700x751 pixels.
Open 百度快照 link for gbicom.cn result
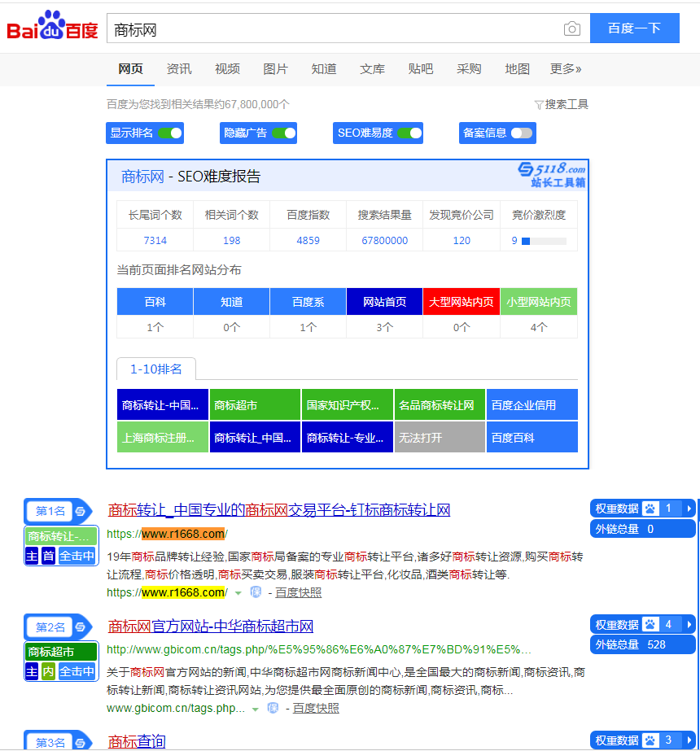[316, 708]
